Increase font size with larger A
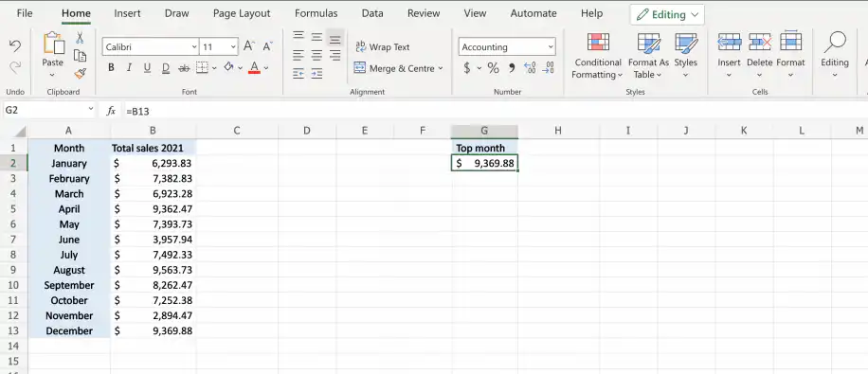 [x=249, y=46]
